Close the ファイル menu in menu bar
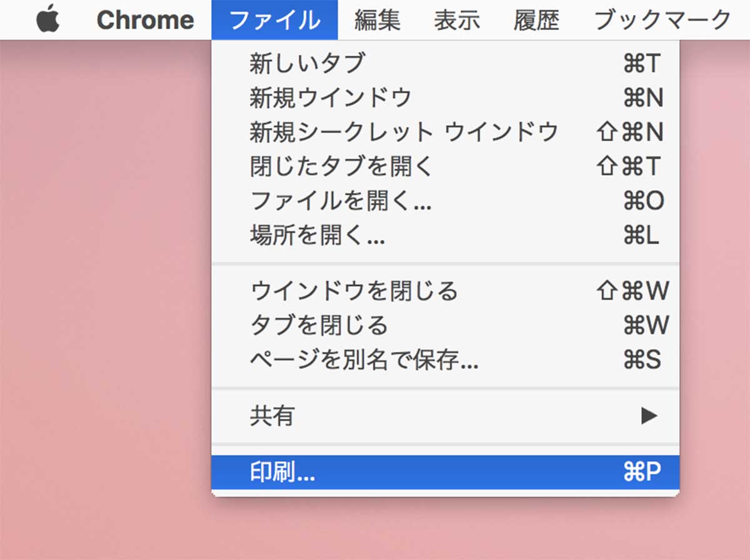750x560 pixels. click(x=274, y=20)
